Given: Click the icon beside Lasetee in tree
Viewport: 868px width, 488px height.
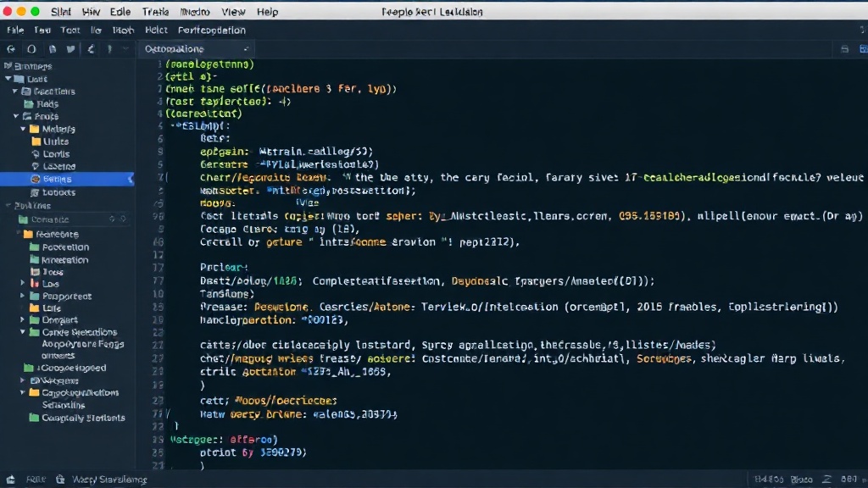Looking at the screenshot, I should [36, 166].
